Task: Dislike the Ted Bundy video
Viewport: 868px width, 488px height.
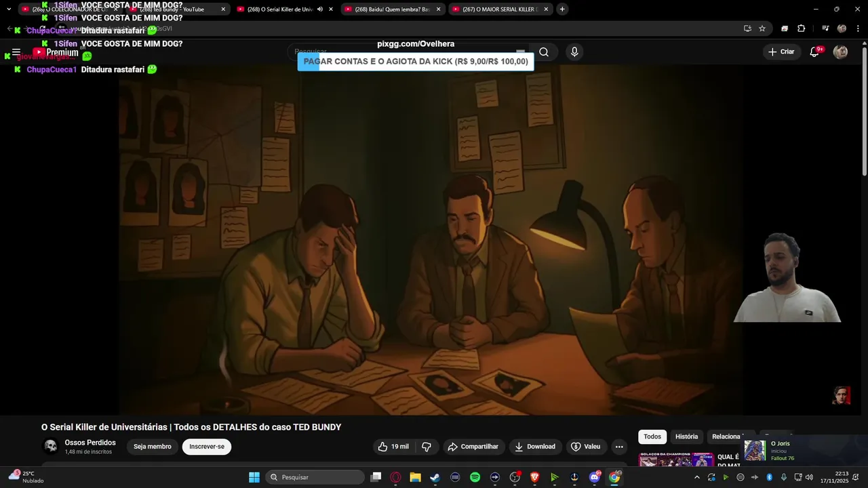Action: [x=427, y=447]
